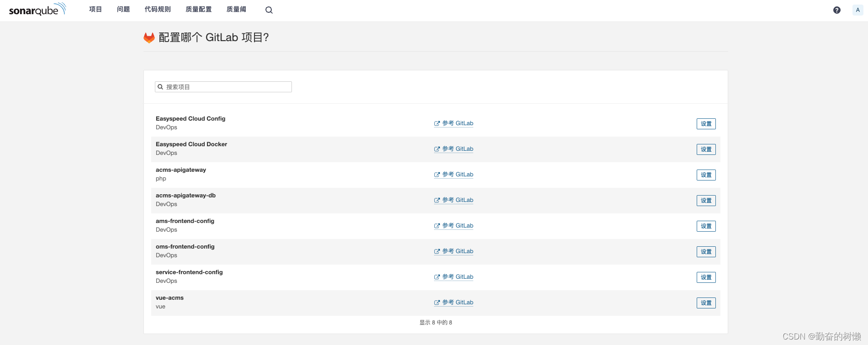Open the 代码规则 menu item
Image resolution: width=868 pixels, height=345 pixels.
pos(158,10)
